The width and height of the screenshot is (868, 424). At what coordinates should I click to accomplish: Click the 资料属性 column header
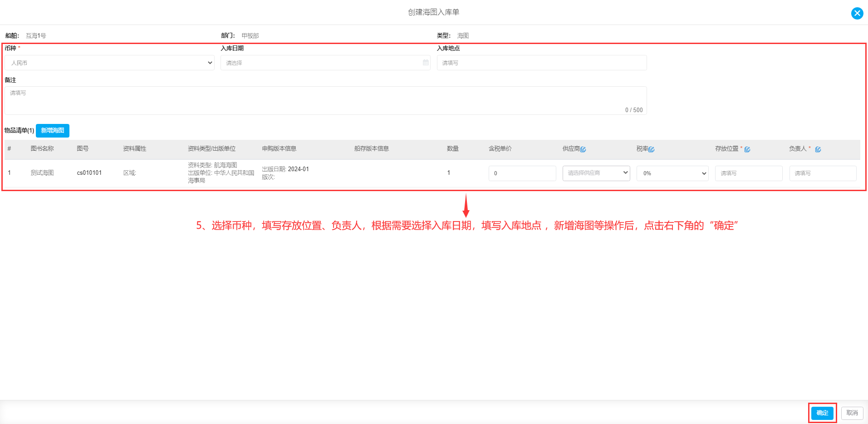click(135, 149)
